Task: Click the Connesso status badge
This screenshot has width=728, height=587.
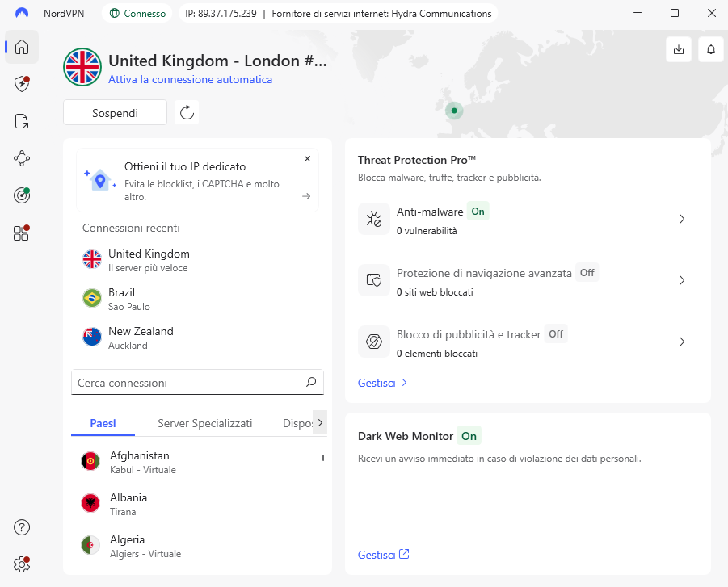Action: coord(137,14)
